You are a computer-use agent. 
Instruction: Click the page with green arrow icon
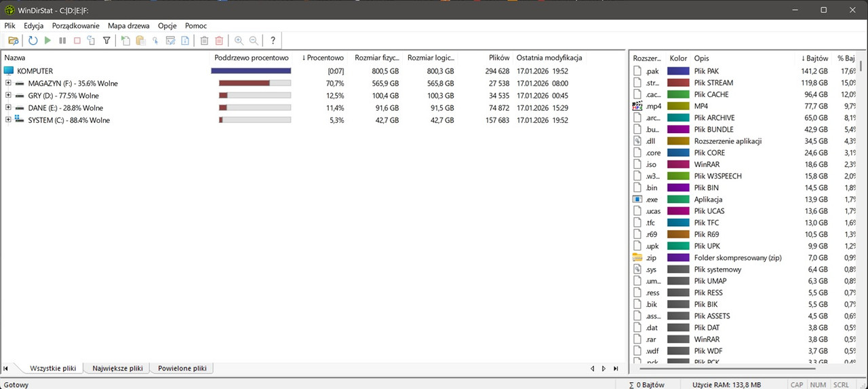(125, 41)
